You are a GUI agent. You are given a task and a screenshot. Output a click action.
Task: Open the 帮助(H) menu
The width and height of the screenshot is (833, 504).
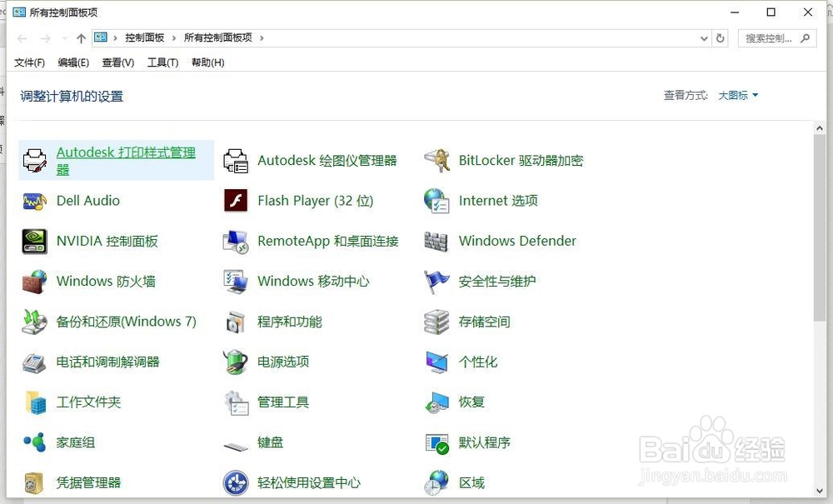207,62
